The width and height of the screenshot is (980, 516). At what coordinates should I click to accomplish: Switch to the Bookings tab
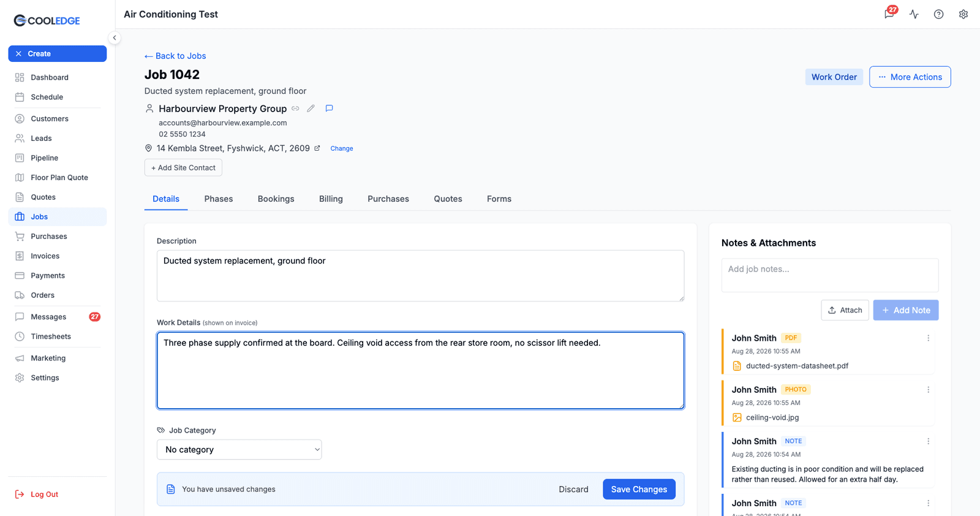[276, 199]
